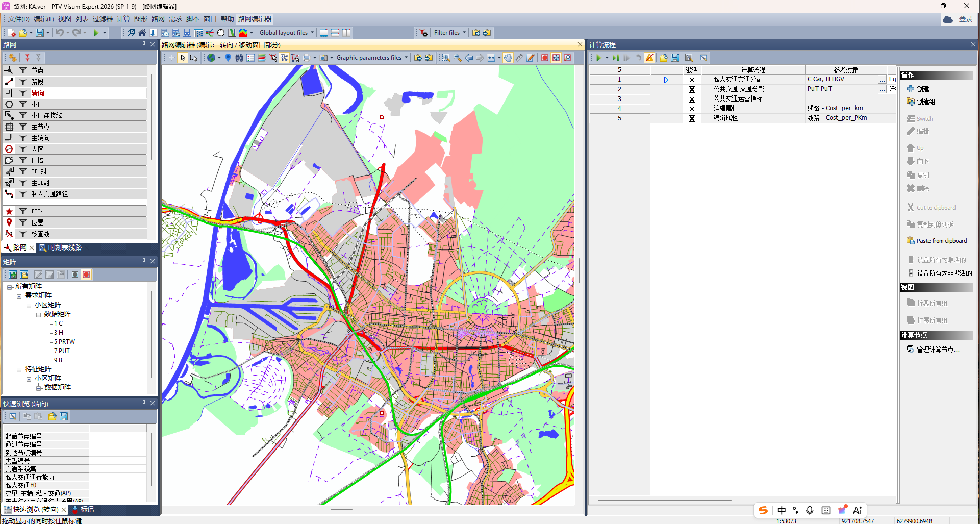Open Graphic parameters files dropdown
980x524 pixels.
pos(372,58)
